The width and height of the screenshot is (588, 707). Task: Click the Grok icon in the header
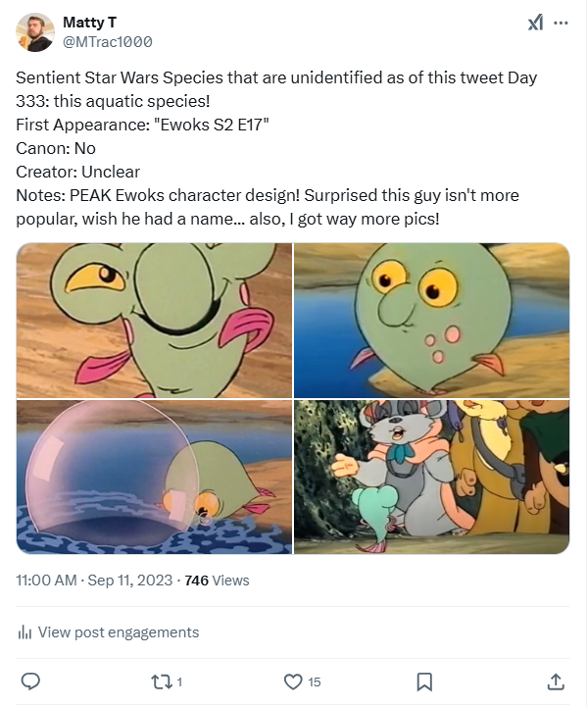535,23
